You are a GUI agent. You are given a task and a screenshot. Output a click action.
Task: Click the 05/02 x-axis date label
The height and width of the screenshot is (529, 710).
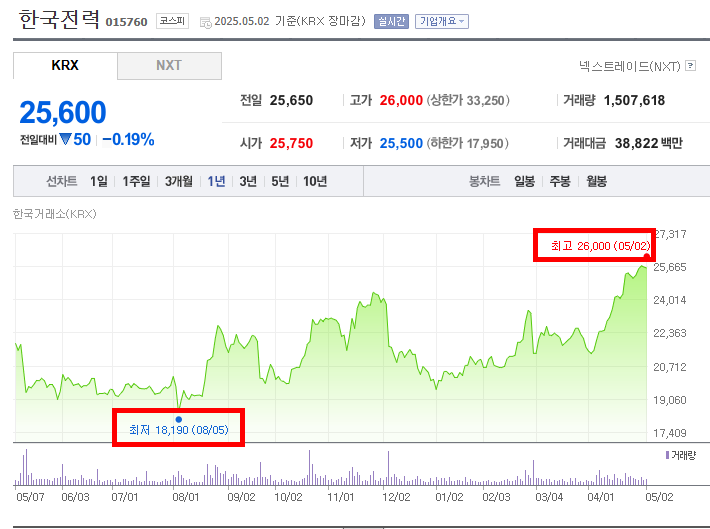659,497
